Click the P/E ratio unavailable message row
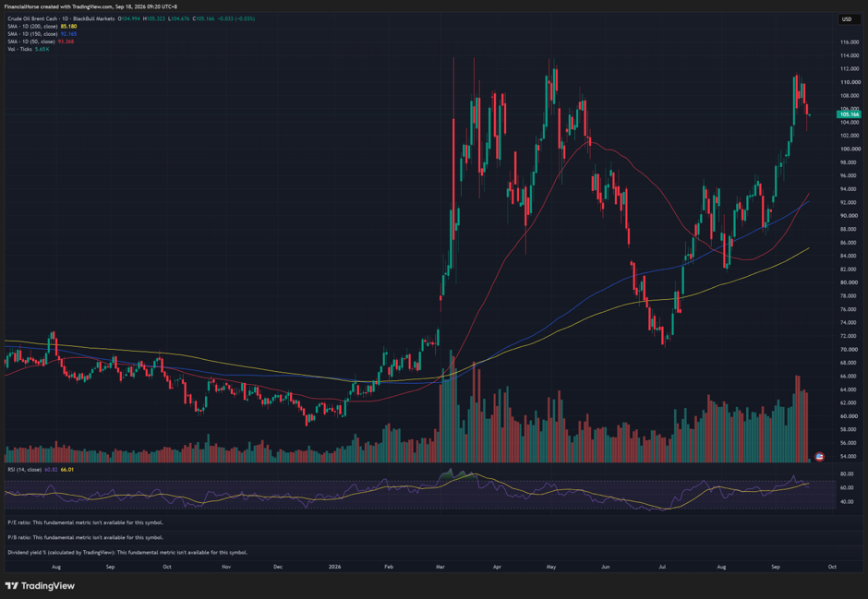This screenshot has height=599, width=868. (86, 522)
